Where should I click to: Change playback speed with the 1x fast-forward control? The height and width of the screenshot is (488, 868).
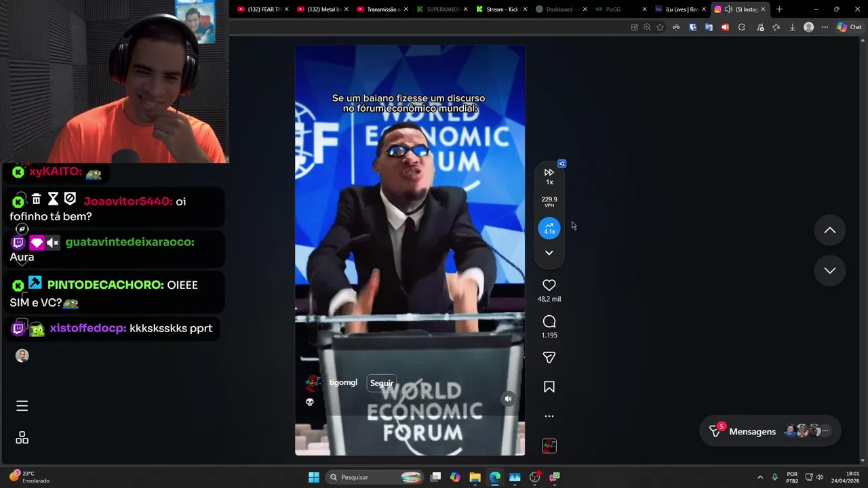(x=549, y=176)
